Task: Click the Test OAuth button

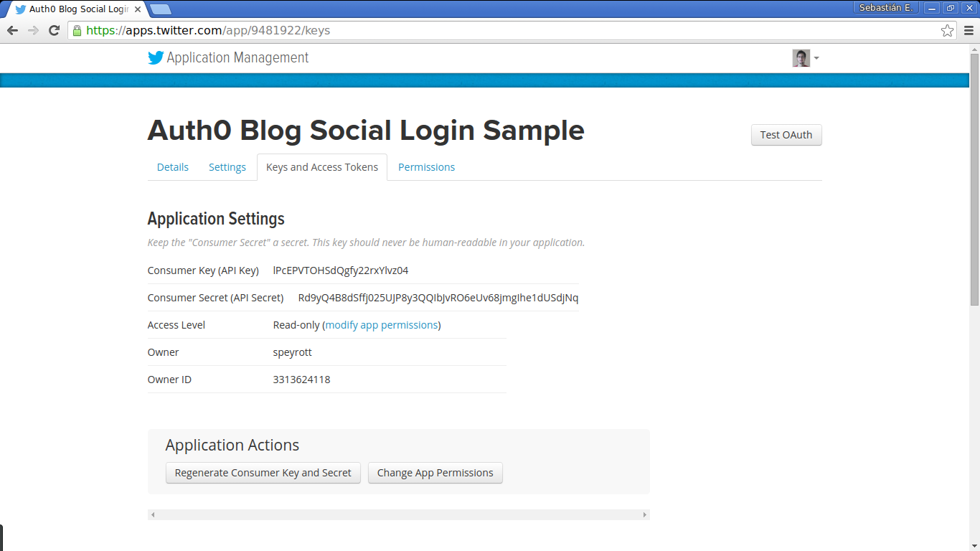Action: coord(786,135)
